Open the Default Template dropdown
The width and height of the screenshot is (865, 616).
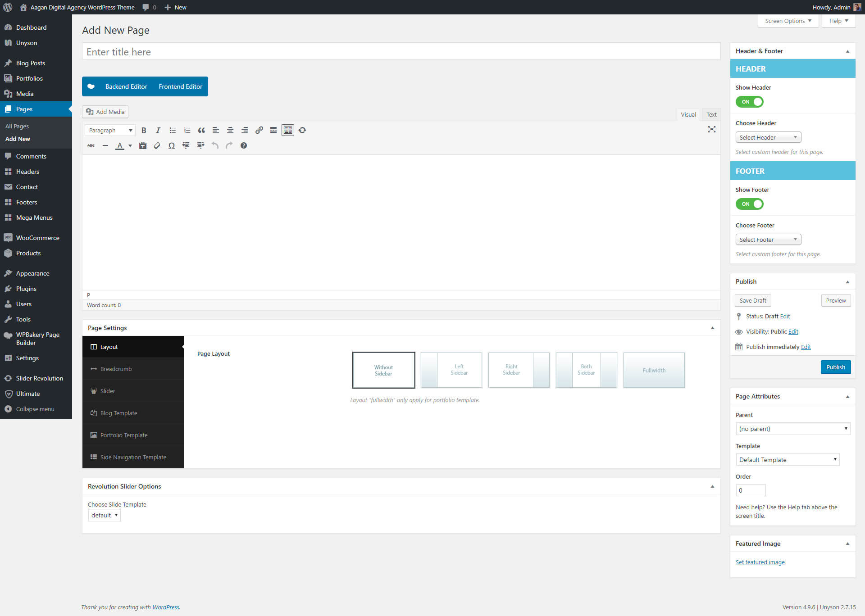point(788,460)
